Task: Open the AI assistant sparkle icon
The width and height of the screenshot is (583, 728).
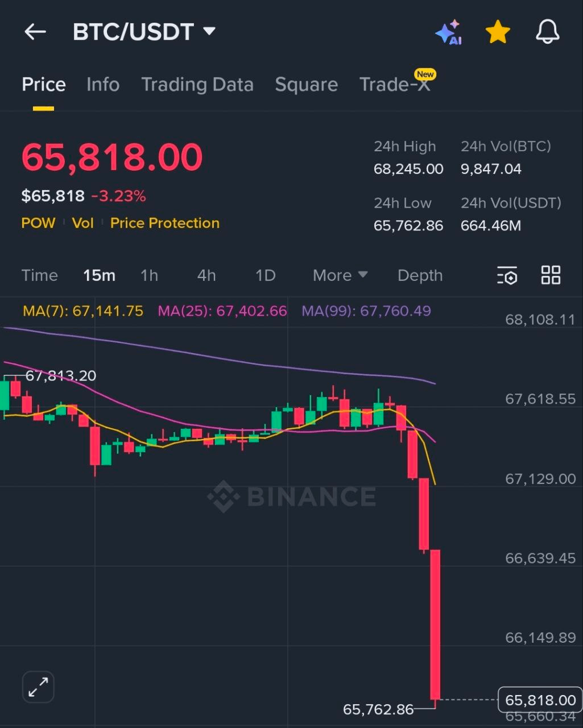Action: pos(448,32)
